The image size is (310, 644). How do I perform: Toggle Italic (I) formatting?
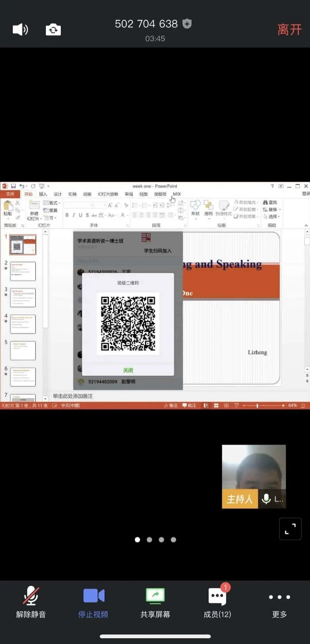(74, 215)
